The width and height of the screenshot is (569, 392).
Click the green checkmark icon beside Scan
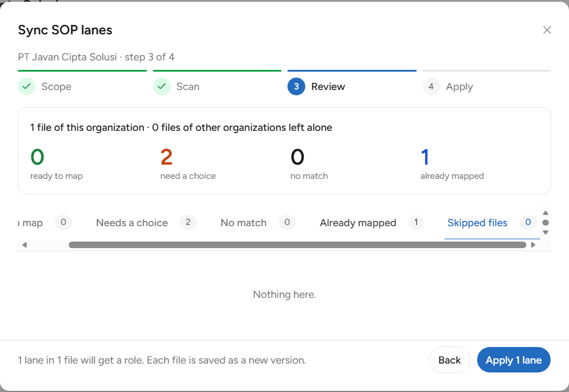pyautogui.click(x=161, y=86)
